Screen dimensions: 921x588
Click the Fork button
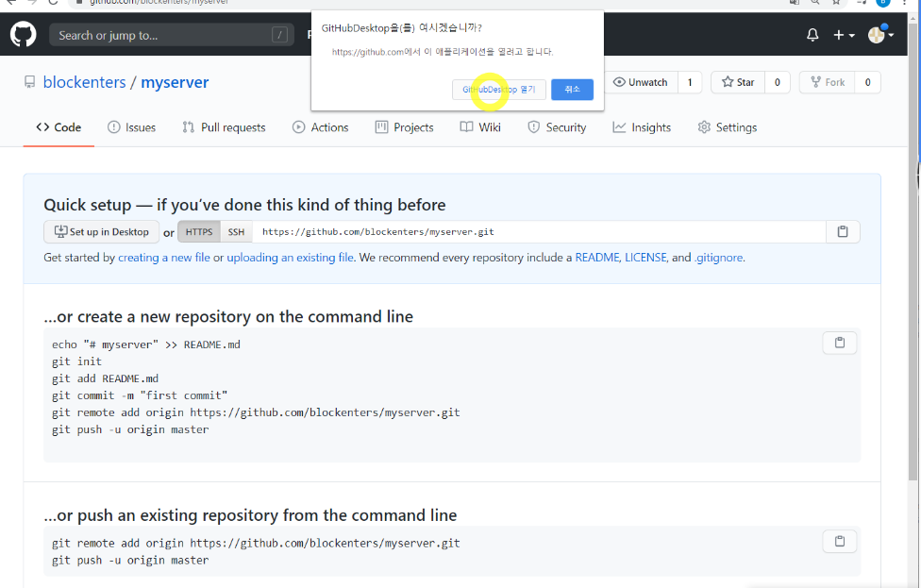coord(827,82)
